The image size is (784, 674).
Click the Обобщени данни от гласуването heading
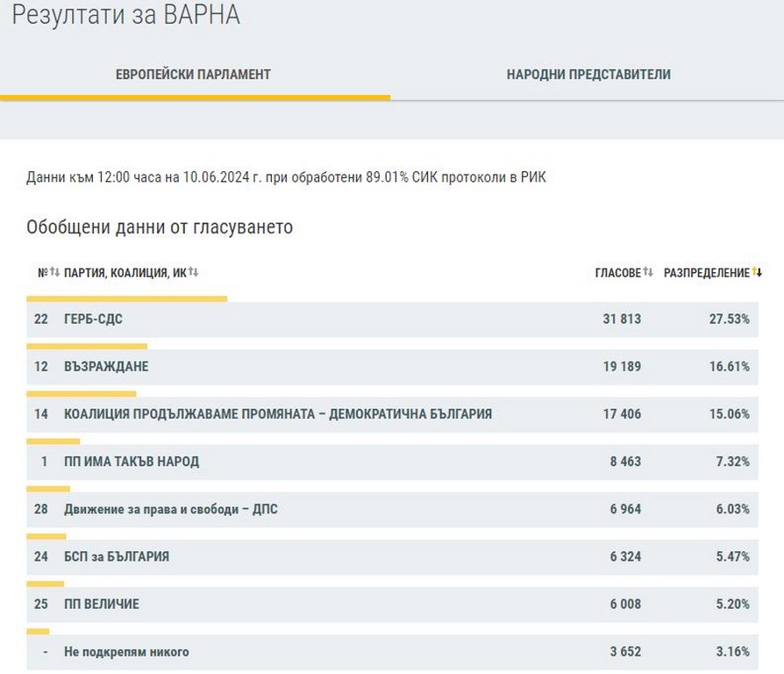[x=160, y=227]
